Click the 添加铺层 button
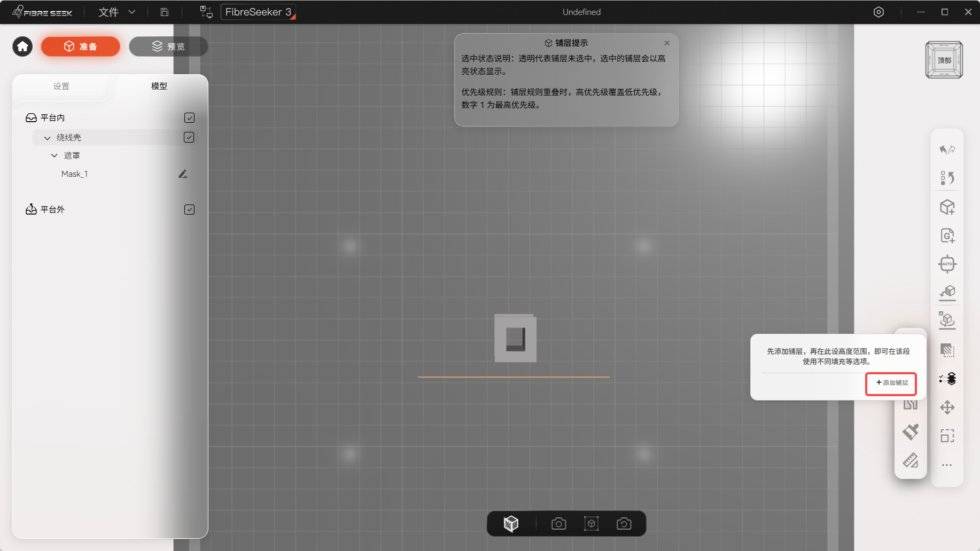Viewport: 980px width, 551px height. [891, 383]
